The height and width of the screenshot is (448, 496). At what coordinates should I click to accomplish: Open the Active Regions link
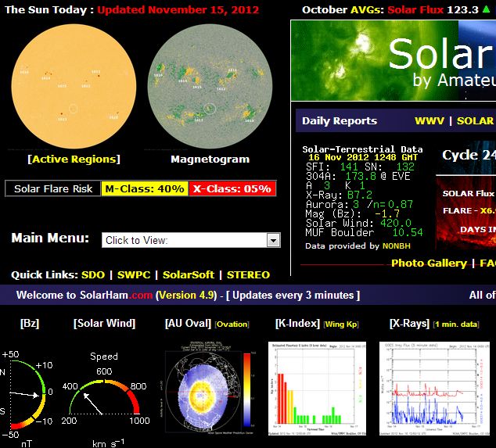74,159
